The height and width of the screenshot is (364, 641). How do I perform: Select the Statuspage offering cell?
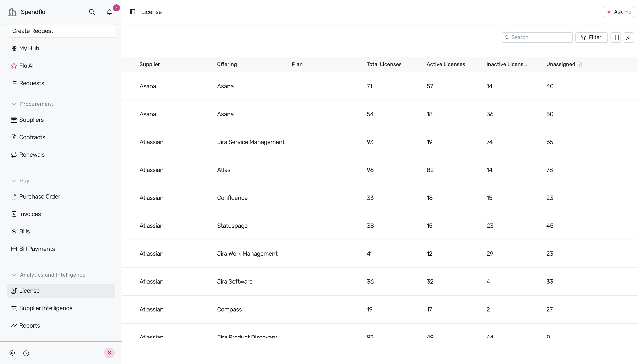[x=232, y=226]
